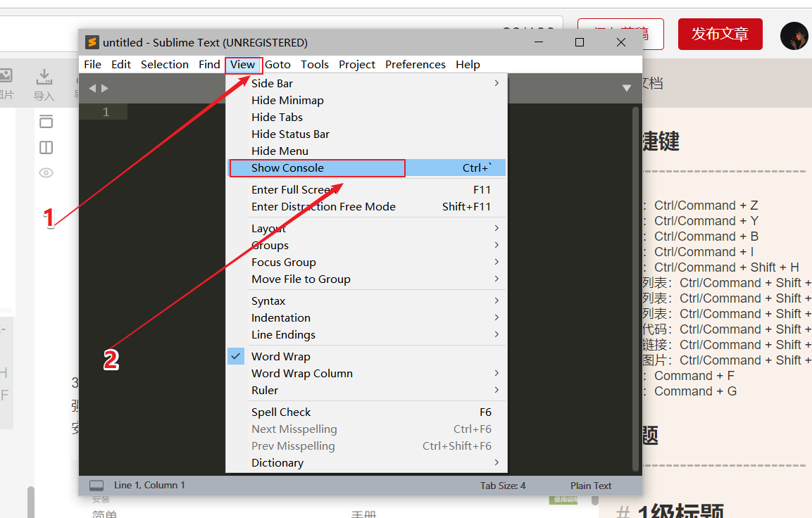This screenshot has height=518, width=812.
Task: Click the 导入 import icon
Action: pos(44,84)
